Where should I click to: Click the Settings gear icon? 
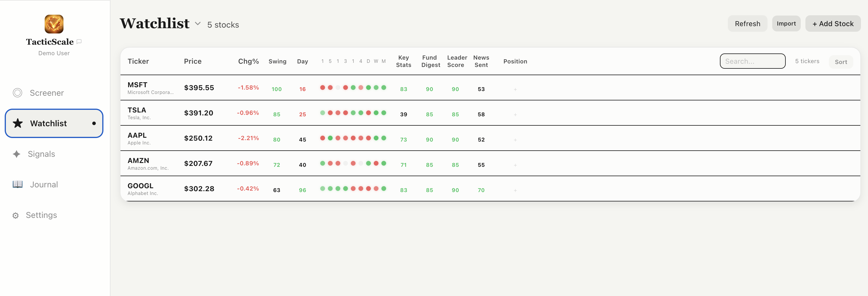coord(16,215)
